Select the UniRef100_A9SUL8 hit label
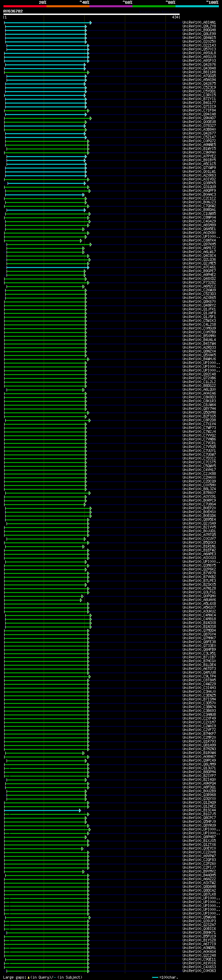Screen dimensions: 222x980 (x=199, y=53)
